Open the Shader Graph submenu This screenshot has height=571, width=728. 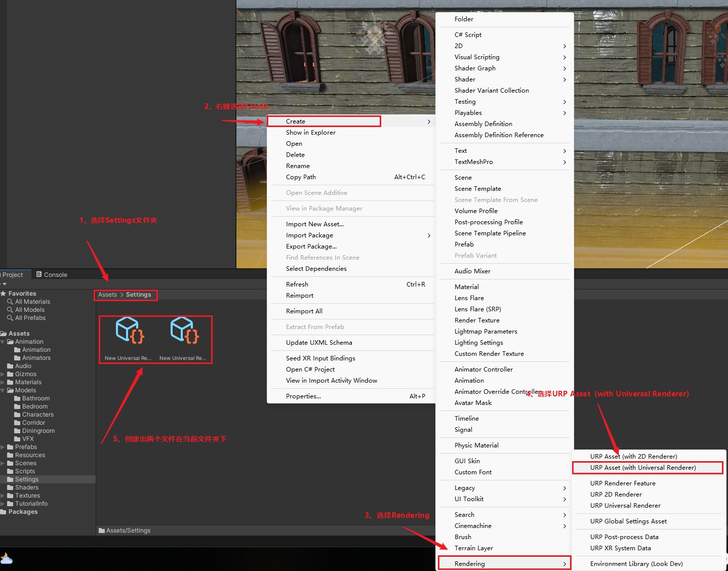[x=505, y=68]
